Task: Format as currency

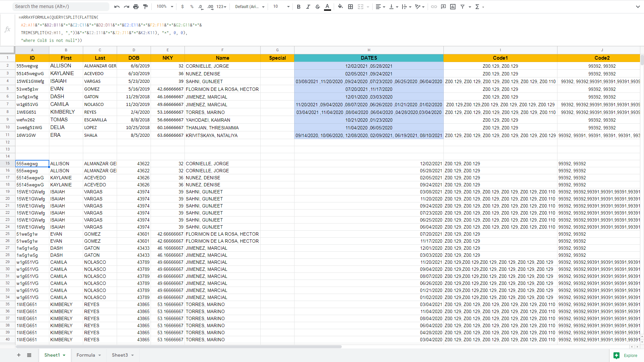Action: pos(182,7)
